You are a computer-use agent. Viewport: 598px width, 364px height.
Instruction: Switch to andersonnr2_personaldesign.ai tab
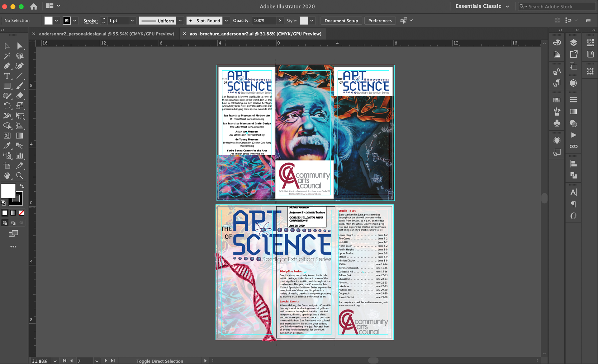tap(106, 34)
